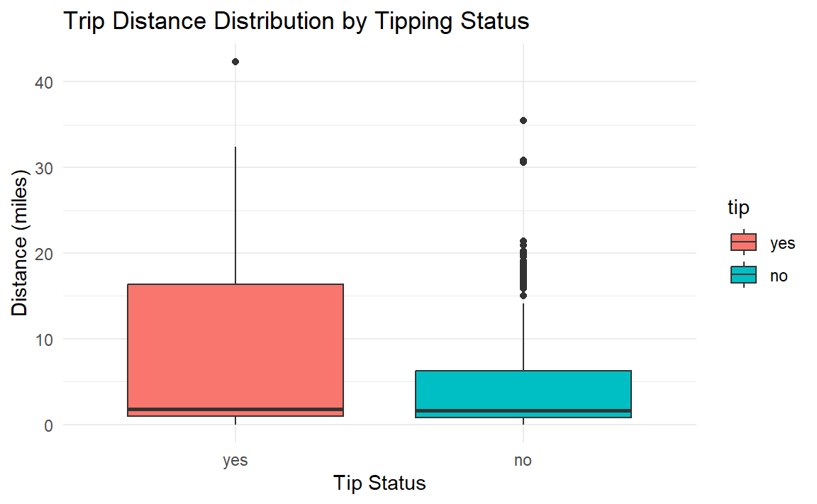Click the '0' y-axis tick label
This screenshot has height=504, width=817.
pos(48,425)
